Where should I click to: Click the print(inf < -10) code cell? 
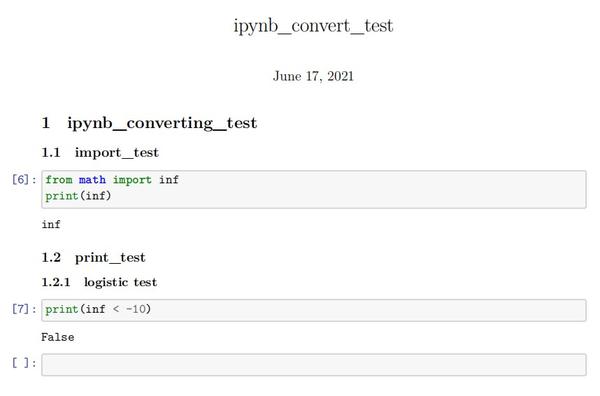314,310
